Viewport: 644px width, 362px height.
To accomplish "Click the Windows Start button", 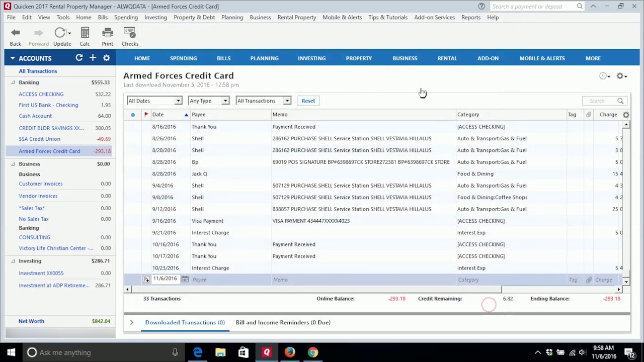I will point(11,352).
